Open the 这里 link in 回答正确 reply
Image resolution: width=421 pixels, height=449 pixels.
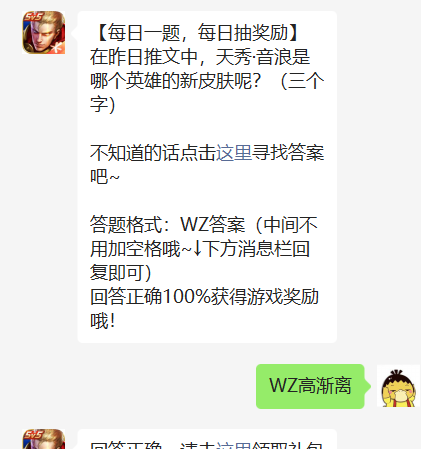pyautogui.click(x=234, y=445)
